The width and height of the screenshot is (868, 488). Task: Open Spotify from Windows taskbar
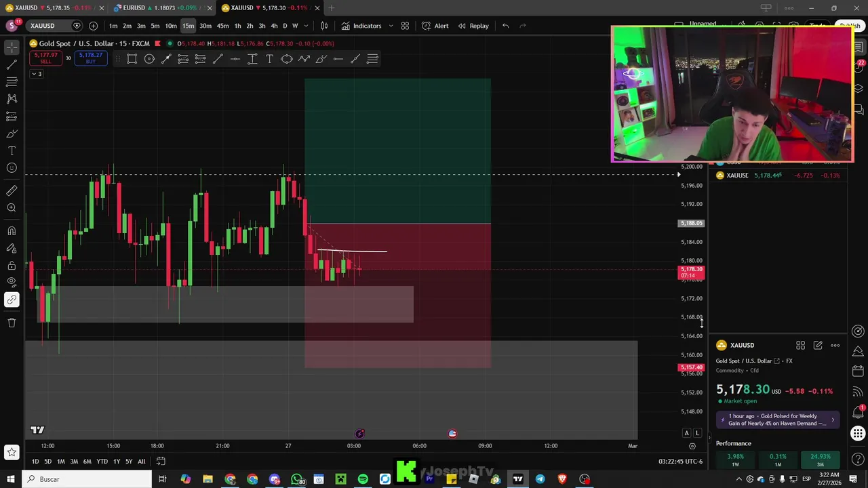pyautogui.click(x=363, y=479)
